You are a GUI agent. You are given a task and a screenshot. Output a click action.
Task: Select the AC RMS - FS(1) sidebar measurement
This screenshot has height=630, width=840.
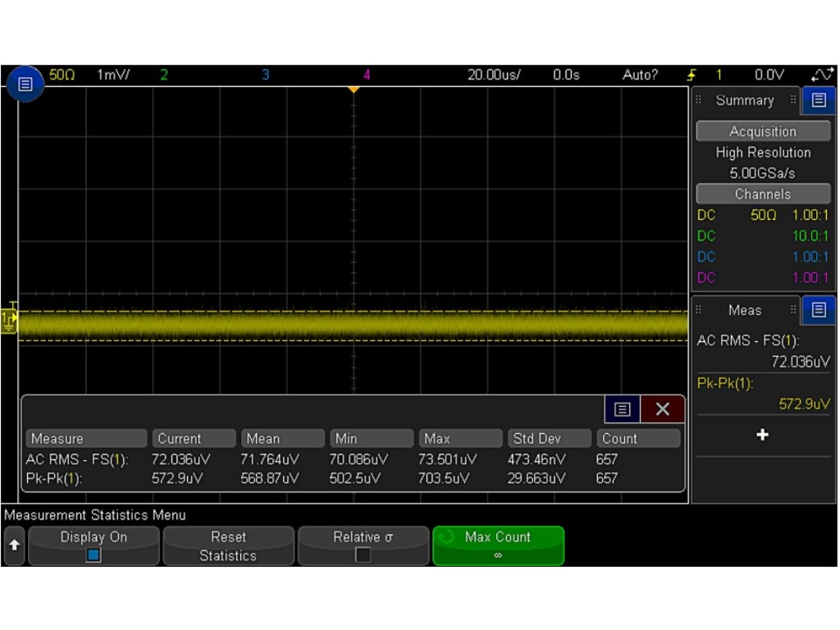[x=763, y=351]
